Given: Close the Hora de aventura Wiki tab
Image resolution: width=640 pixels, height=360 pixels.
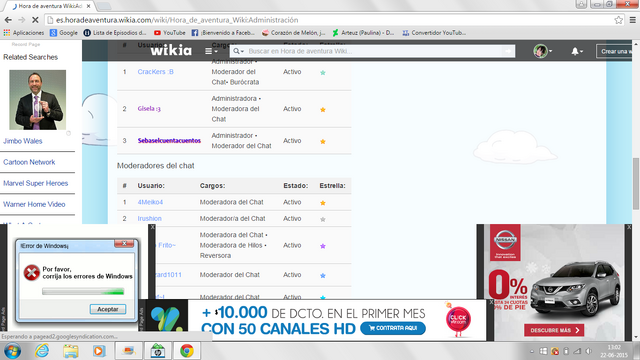Looking at the screenshot, I should click(88, 6).
